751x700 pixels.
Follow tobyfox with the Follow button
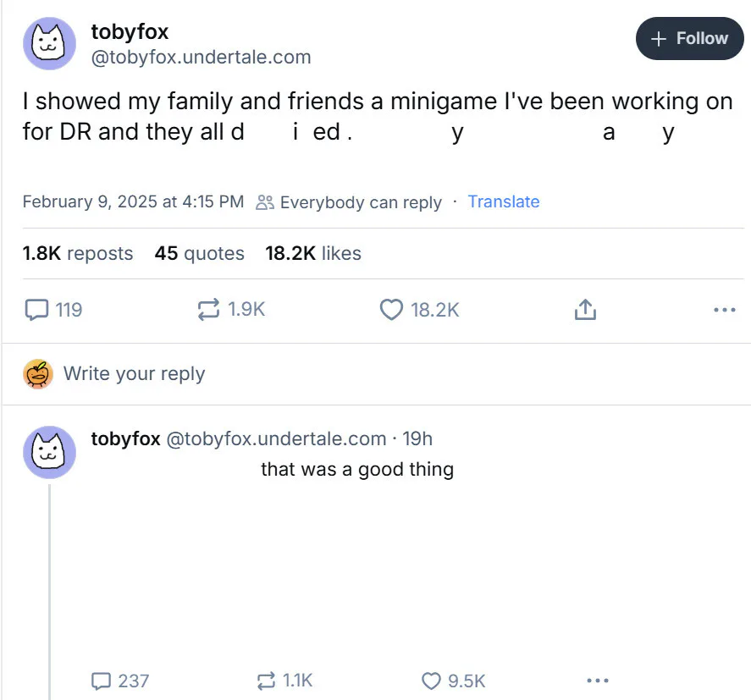point(689,38)
